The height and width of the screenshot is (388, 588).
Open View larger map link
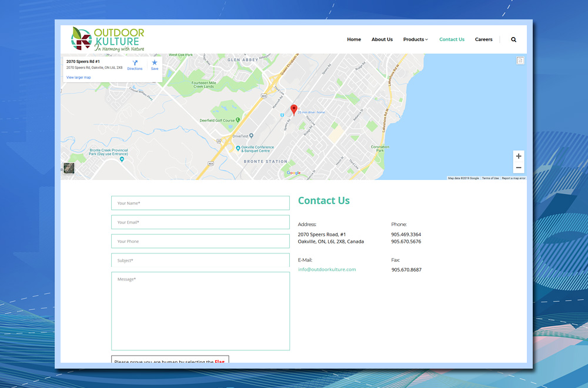coord(78,78)
